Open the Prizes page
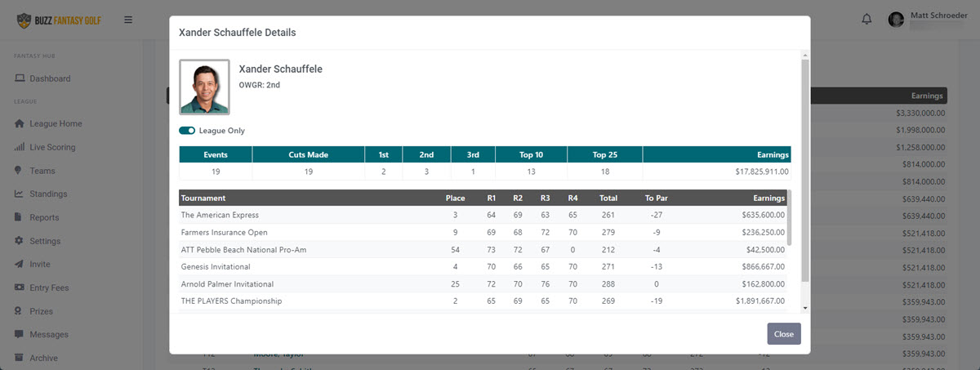980x370 pixels. coord(41,311)
